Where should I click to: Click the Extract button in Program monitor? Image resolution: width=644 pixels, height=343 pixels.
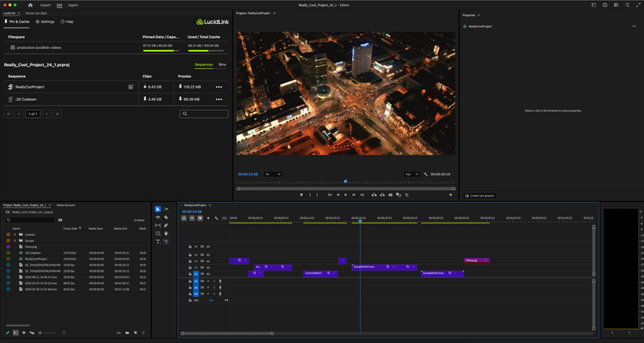click(382, 195)
